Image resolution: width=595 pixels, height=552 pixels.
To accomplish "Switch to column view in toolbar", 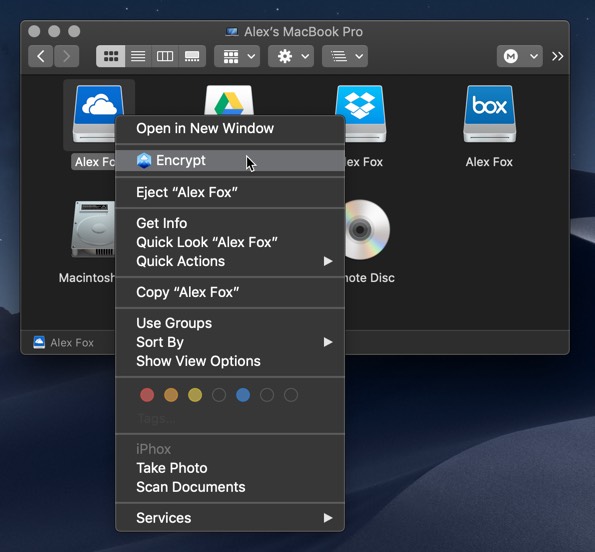I will 165,56.
